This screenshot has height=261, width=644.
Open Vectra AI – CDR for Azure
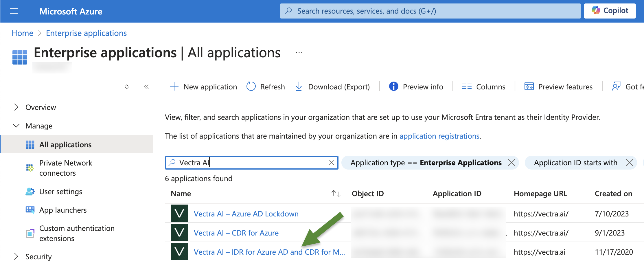point(236,233)
